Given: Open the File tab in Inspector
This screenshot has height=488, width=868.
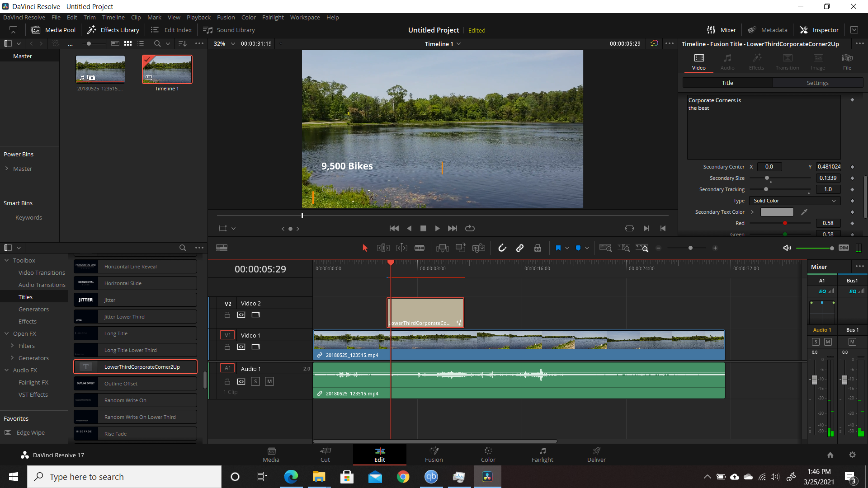Looking at the screenshot, I should pos(847,62).
